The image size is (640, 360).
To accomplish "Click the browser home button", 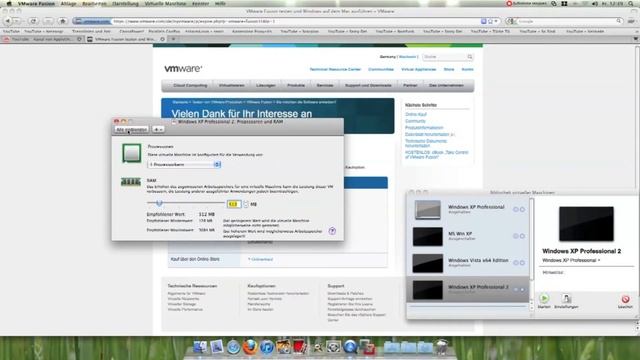I will [62, 21].
